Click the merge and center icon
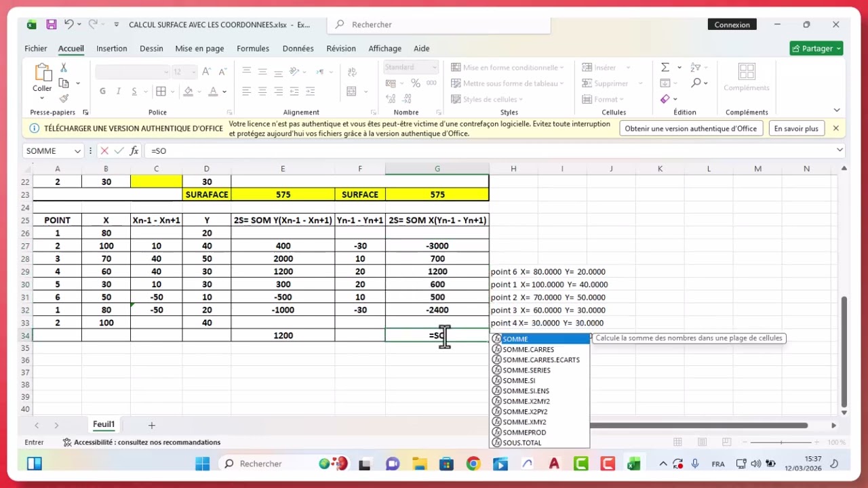The height and width of the screenshot is (488, 868). (x=351, y=91)
